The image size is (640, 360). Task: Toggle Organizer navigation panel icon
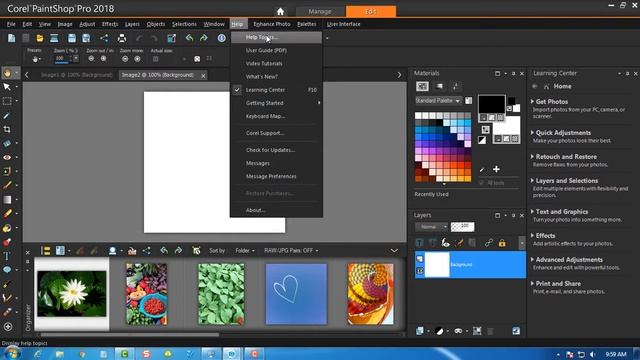coord(45,251)
